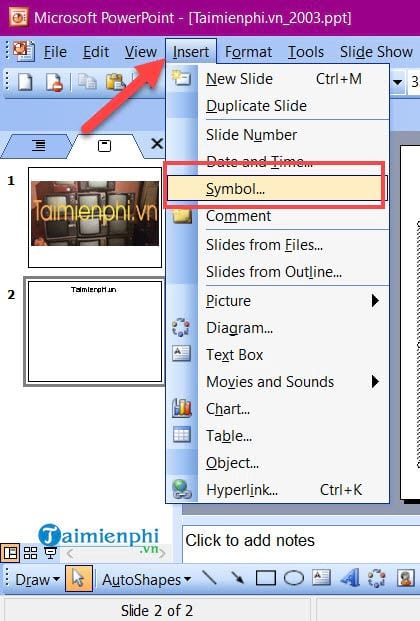
Task: Click the Paste toolbar icon
Action: [115, 82]
